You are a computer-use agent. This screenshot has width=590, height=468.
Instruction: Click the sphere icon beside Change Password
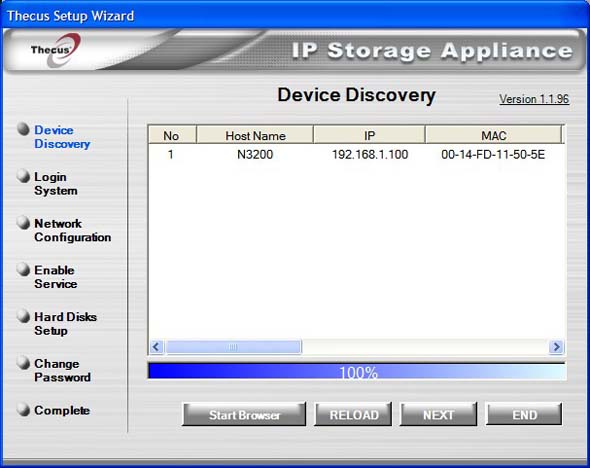(x=23, y=363)
